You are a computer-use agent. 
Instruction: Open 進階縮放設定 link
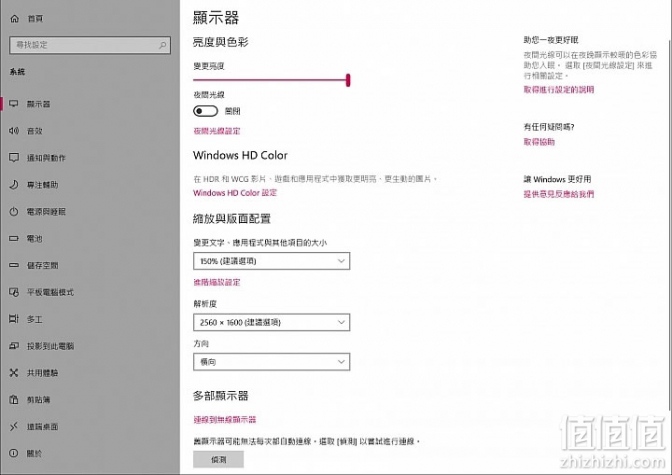pyautogui.click(x=216, y=282)
